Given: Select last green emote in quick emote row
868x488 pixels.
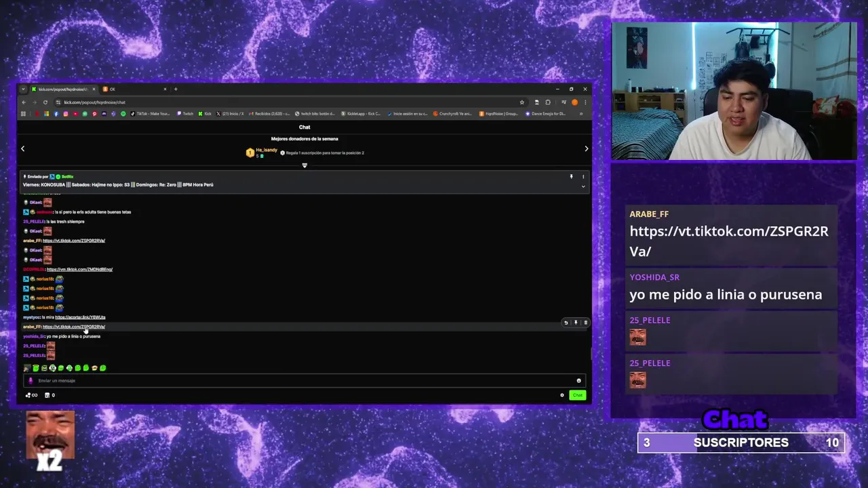Looking at the screenshot, I should (103, 368).
